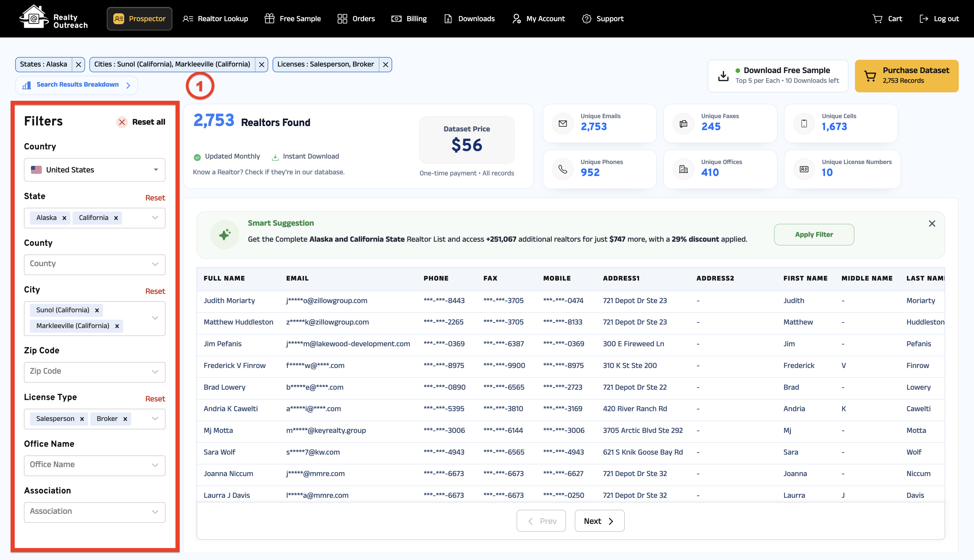Image resolution: width=974 pixels, height=560 pixels.
Task: Open the Free Sample page
Action: [292, 18]
